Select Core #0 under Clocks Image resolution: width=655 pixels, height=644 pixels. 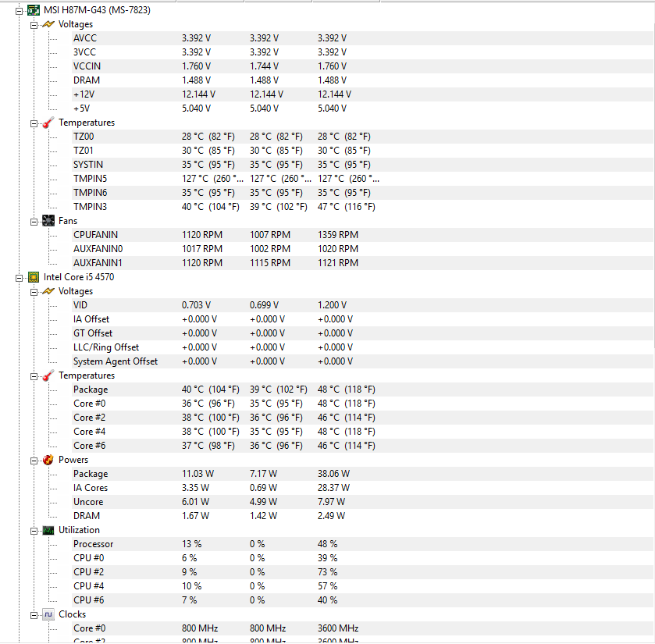click(x=362, y=628)
